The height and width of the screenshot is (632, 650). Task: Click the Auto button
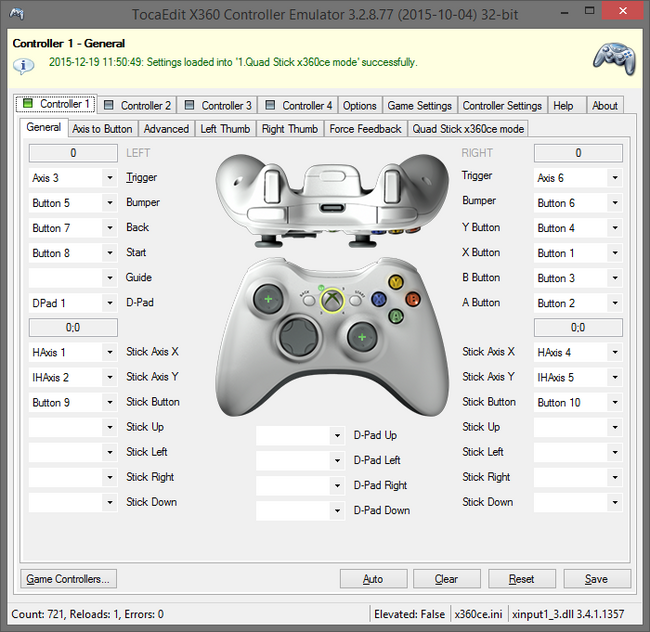coord(373,579)
